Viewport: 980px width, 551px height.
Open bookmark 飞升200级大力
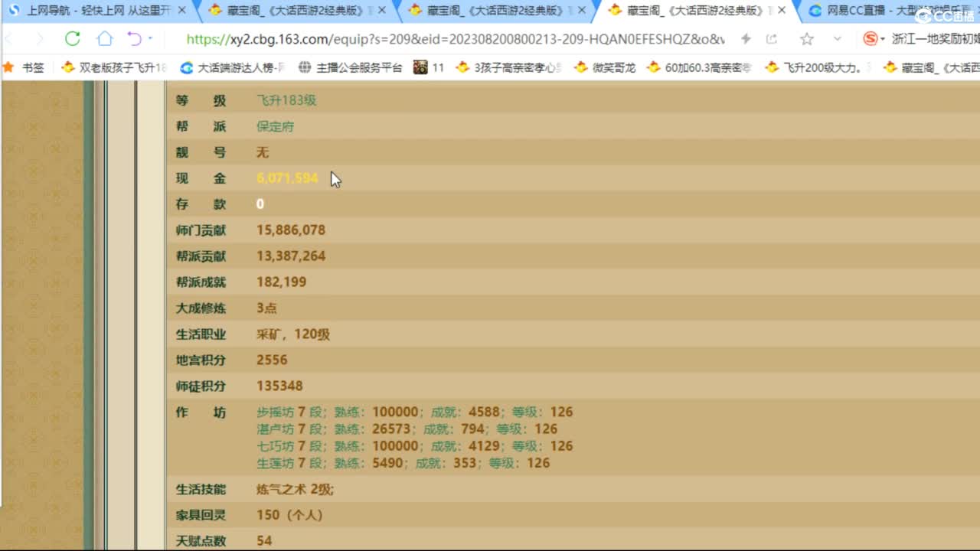(818, 67)
